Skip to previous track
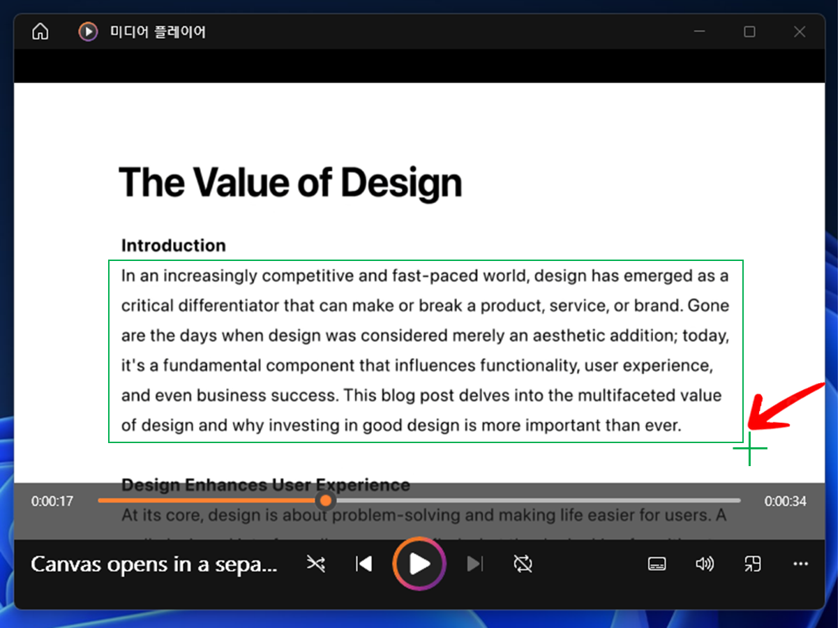 tap(363, 564)
